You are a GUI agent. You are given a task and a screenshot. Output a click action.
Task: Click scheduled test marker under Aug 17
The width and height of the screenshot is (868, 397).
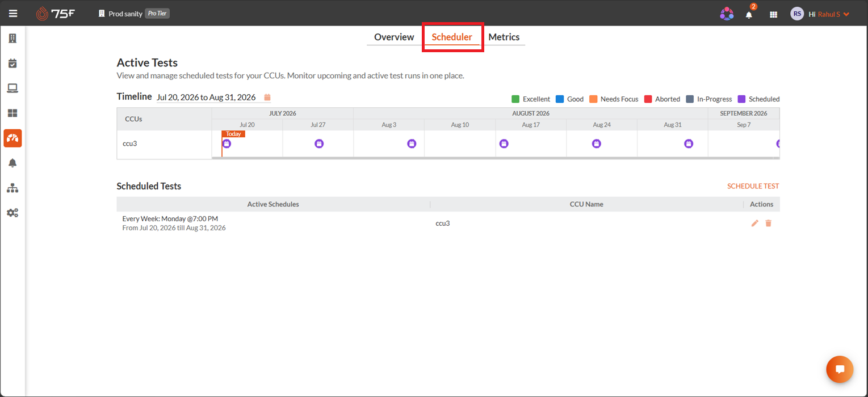[504, 144]
